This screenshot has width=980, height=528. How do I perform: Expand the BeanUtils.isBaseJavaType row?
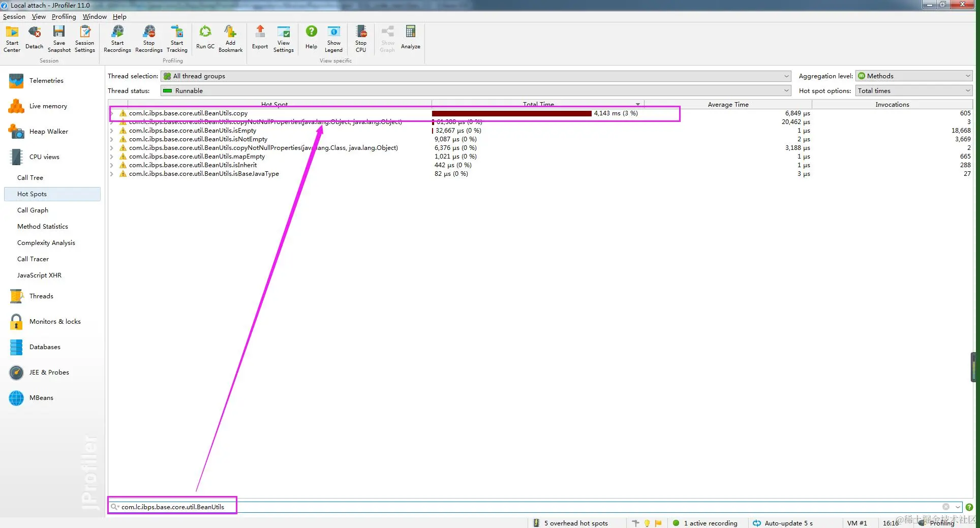point(111,174)
